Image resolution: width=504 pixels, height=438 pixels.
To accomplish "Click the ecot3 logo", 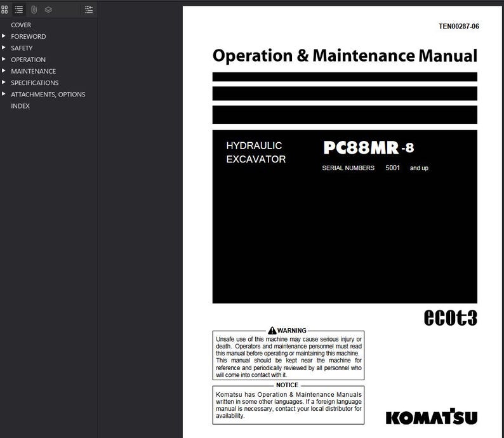I will point(450,317).
